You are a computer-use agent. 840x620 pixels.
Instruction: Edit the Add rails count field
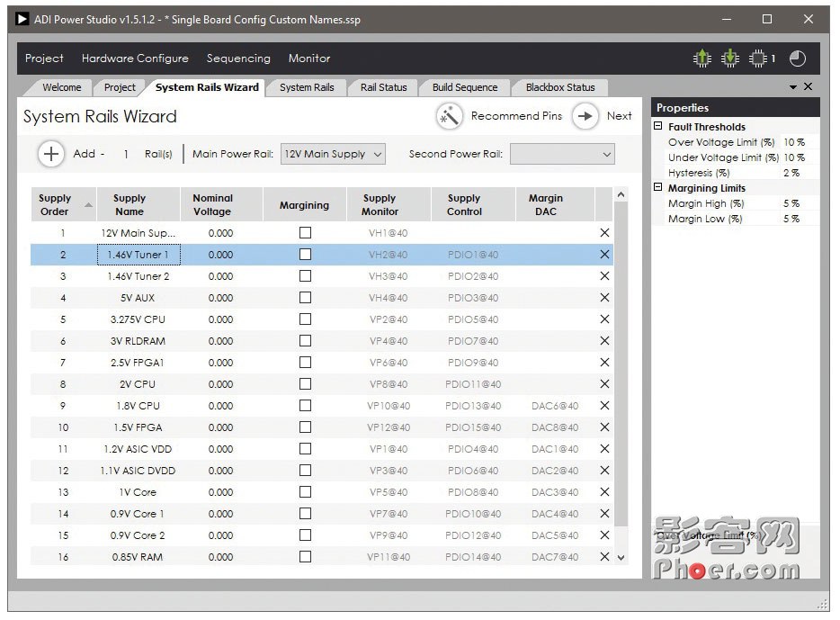coord(126,155)
